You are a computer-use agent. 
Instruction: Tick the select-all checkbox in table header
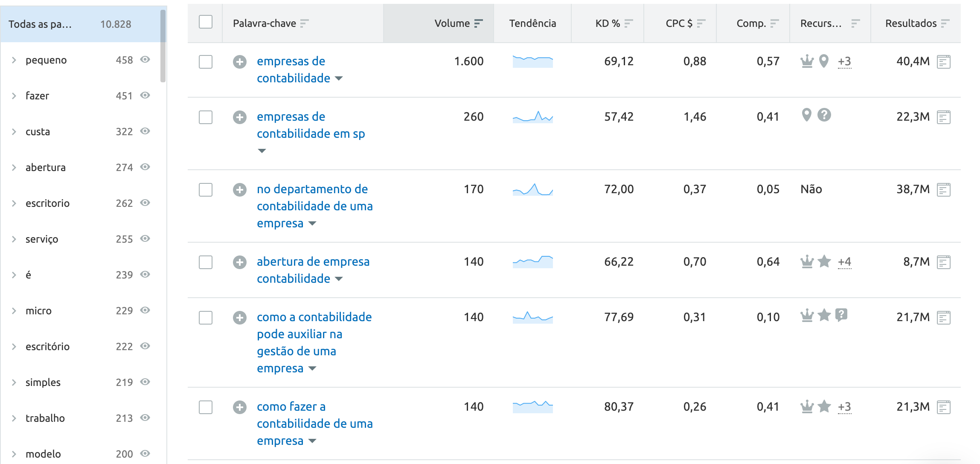[206, 22]
